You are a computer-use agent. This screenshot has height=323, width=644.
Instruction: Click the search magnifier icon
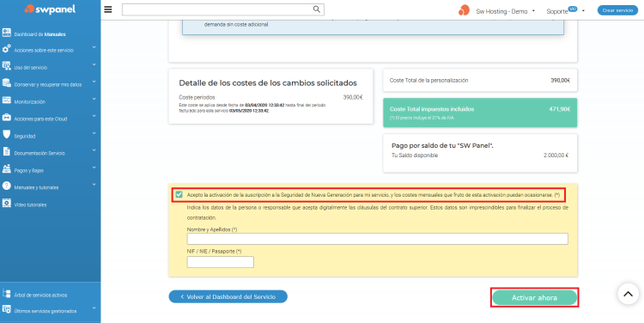pos(317,9)
